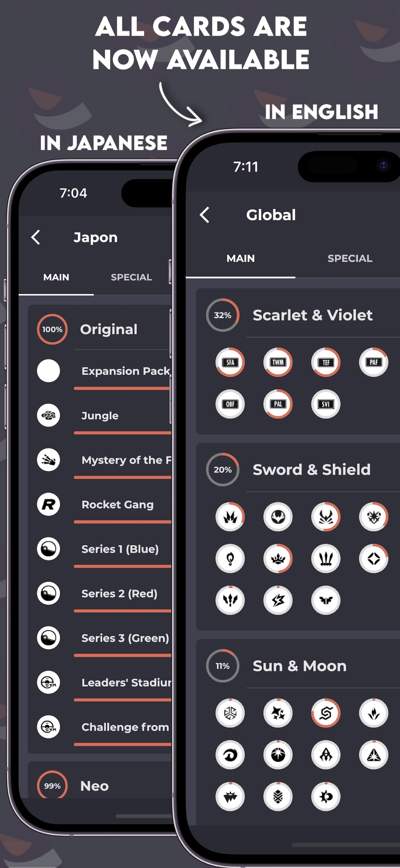Select the "Rocket Gang" set name
Screen dimensions: 400x868
click(118, 504)
